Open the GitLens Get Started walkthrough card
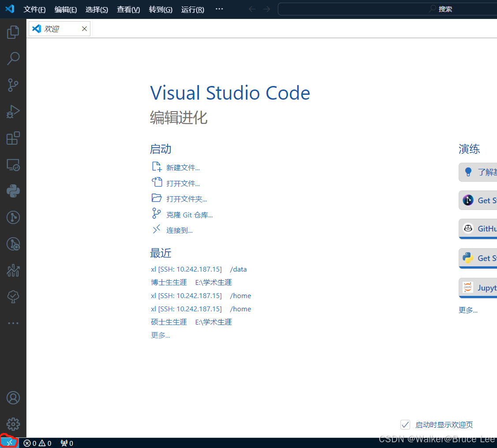497x448 pixels. (x=478, y=200)
